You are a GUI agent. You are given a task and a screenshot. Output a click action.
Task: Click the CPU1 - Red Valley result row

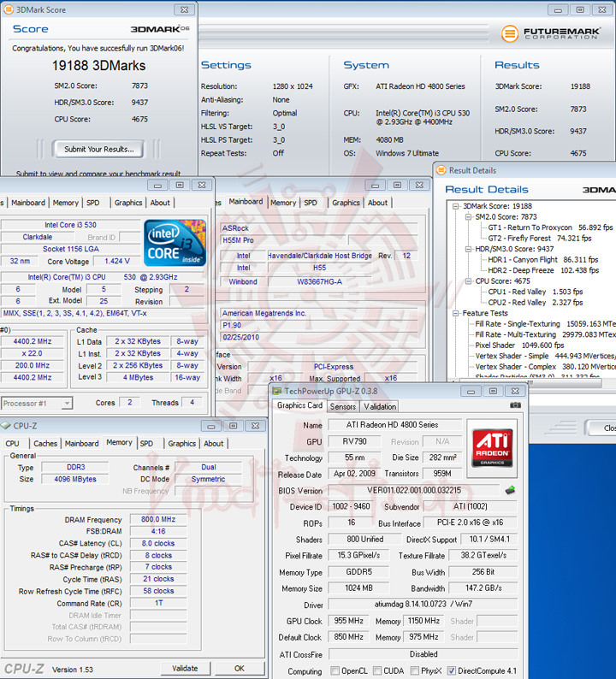(536, 292)
